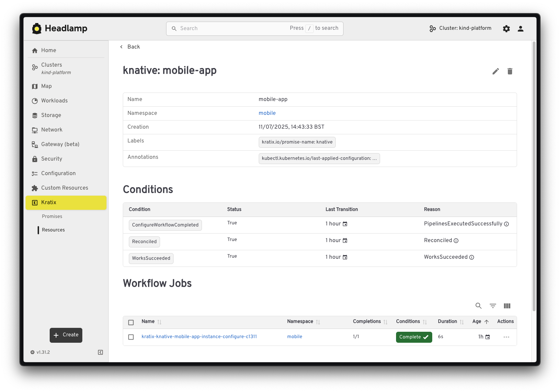Screen dimensions: 560x392
Task: Focus the Search input field
Action: (x=254, y=28)
